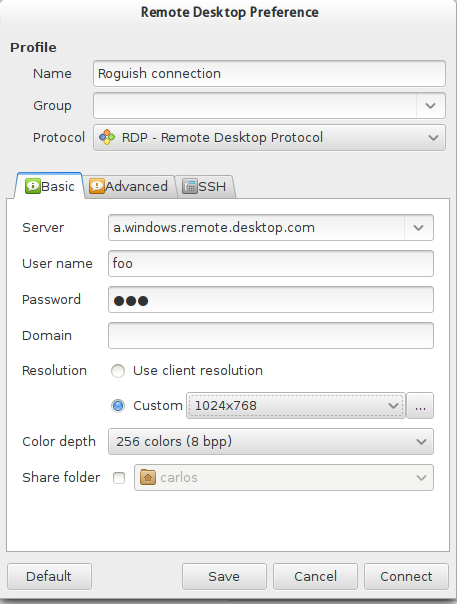Click the Default button
The width and height of the screenshot is (457, 604).
coord(49,577)
